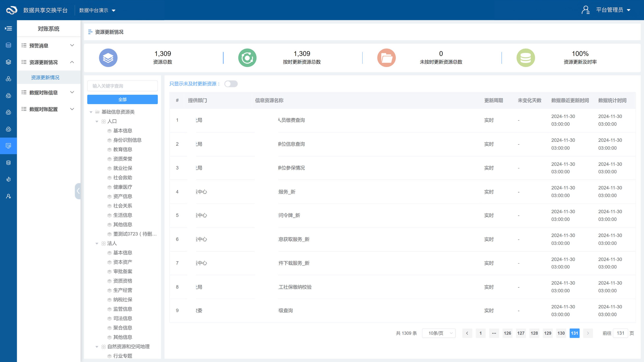Go to page 126
Screen dimensions: 644x362
507,333
